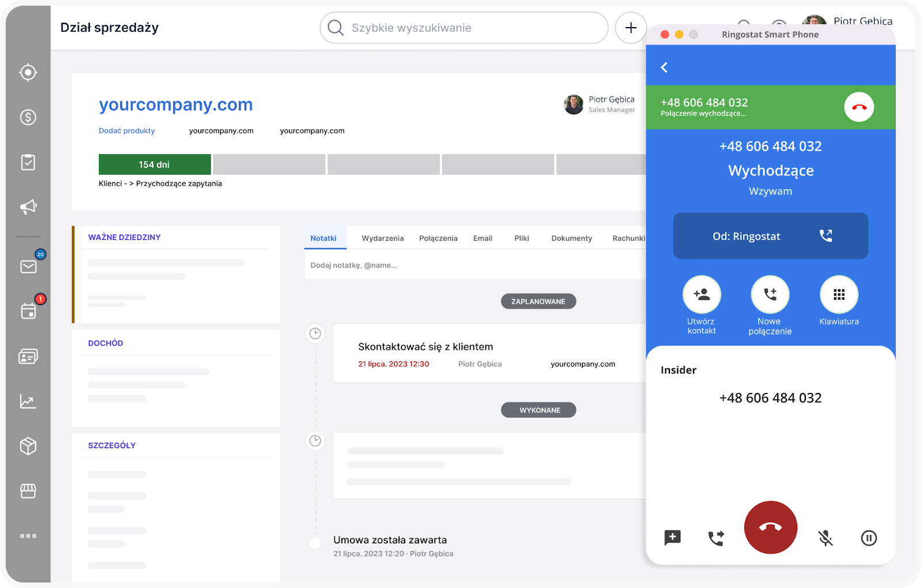Open the tasks clipboard sidebar icon
Screen dimensions: 921x588
[28, 162]
